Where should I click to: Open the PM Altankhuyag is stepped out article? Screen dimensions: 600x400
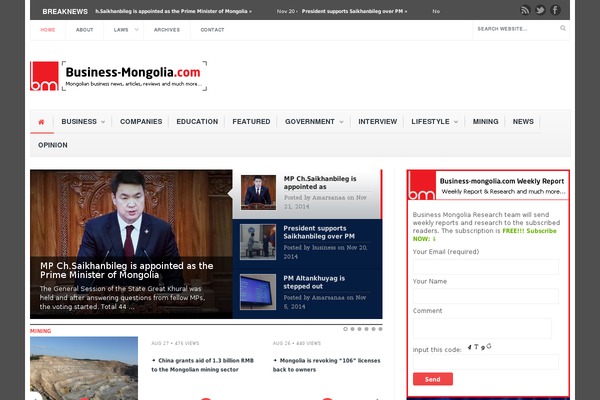[314, 282]
